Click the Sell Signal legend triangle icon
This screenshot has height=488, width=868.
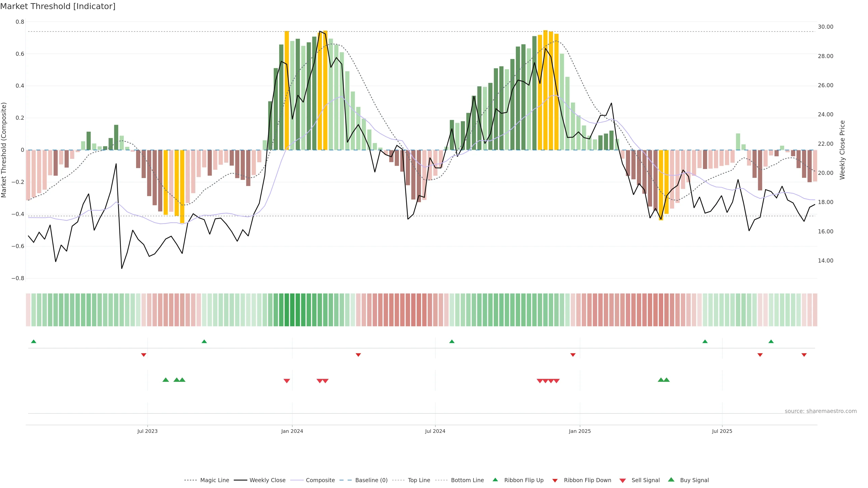click(x=623, y=481)
